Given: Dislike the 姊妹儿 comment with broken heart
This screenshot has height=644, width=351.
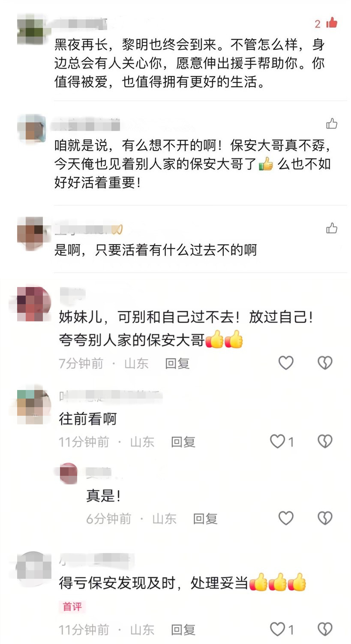Looking at the screenshot, I should click(325, 363).
